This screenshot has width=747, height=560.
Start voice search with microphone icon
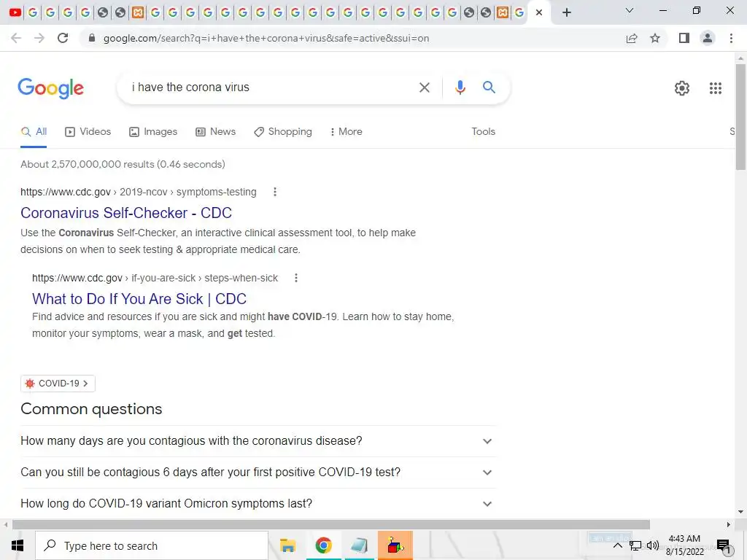460,87
